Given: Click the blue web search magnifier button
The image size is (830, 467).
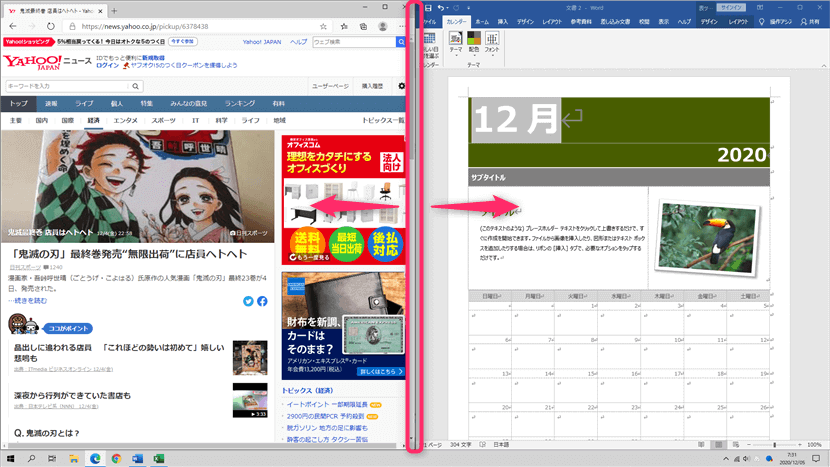Looking at the screenshot, I should pyautogui.click(x=401, y=42).
